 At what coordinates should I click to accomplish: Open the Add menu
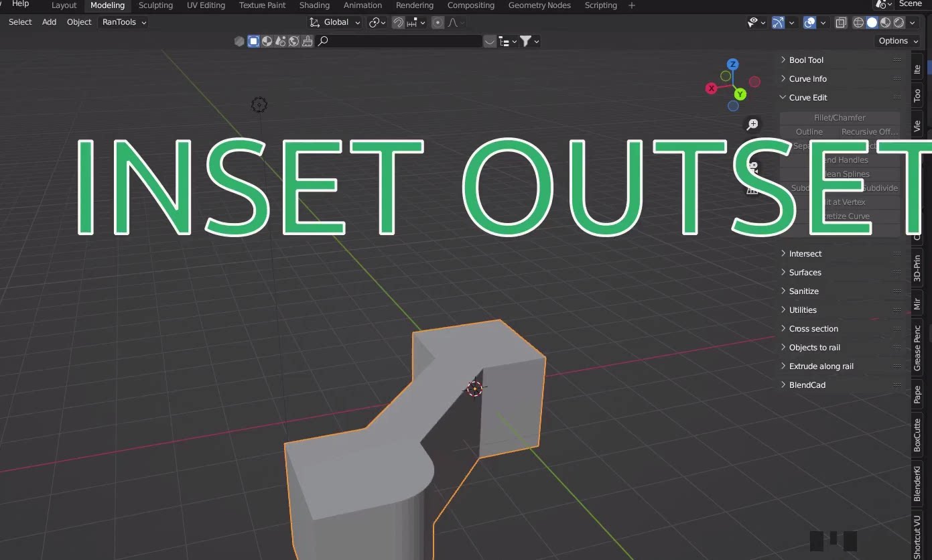coord(49,22)
